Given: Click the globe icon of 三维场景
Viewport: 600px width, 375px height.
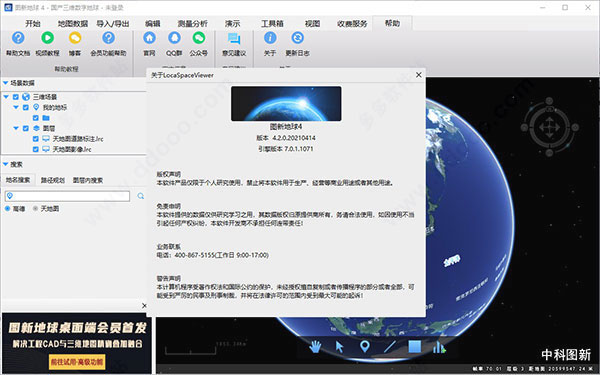Looking at the screenshot, I should click(26, 97).
